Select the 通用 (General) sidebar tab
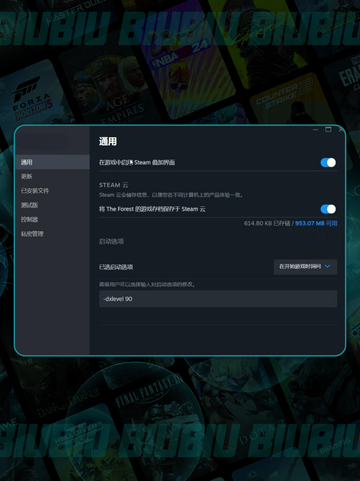360x481 pixels. (x=52, y=162)
